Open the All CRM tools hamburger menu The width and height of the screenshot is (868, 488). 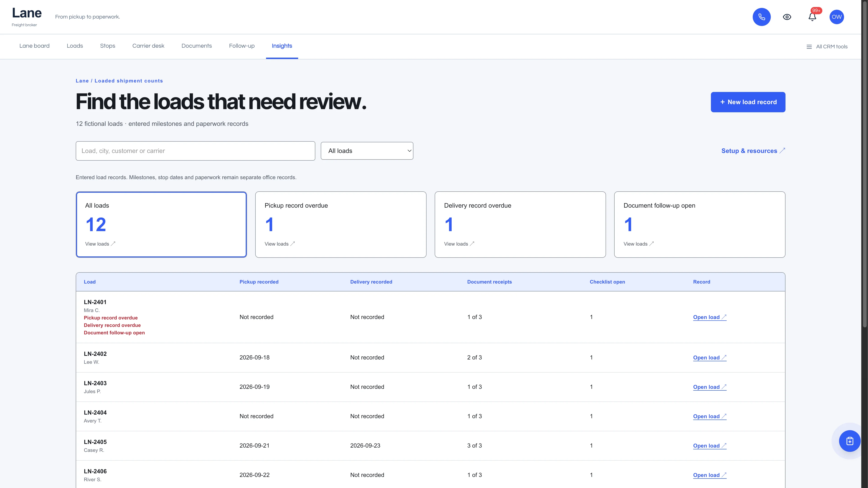pyautogui.click(x=827, y=47)
